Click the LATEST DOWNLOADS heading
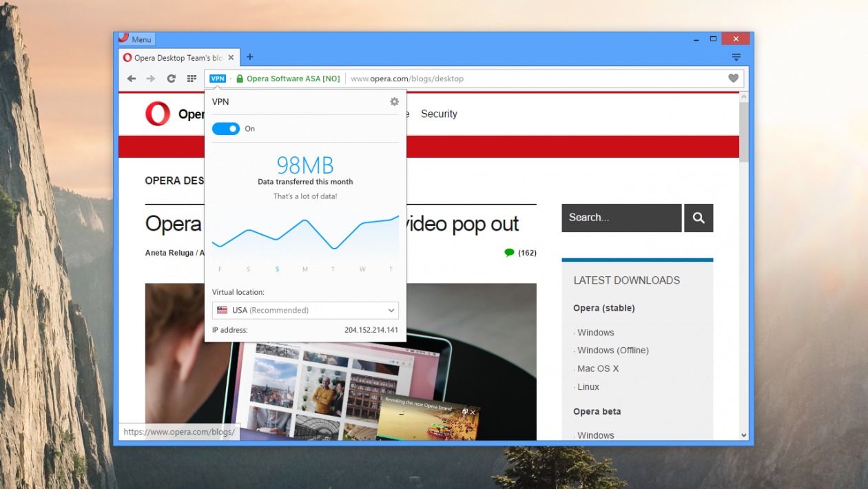Image resolution: width=868 pixels, height=489 pixels. click(627, 280)
